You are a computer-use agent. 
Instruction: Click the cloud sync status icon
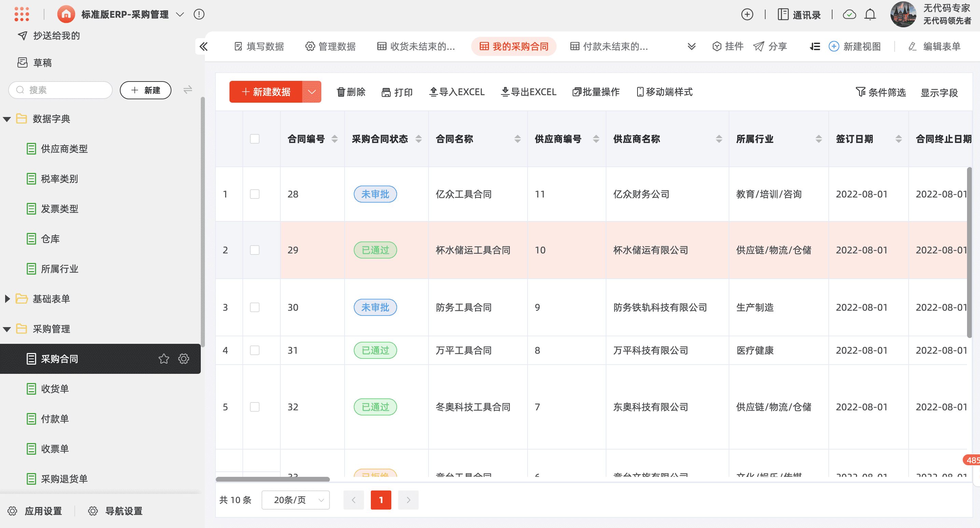tap(849, 14)
